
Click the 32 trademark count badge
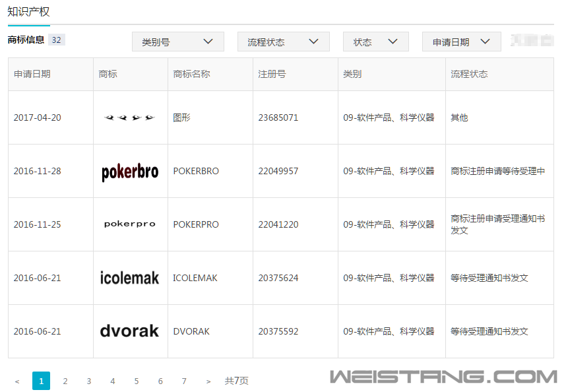[x=56, y=40]
